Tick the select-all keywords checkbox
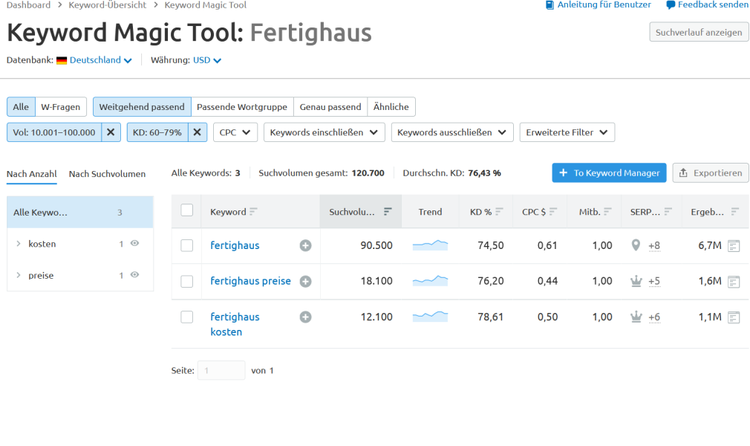This screenshot has width=750, height=446. tap(187, 210)
